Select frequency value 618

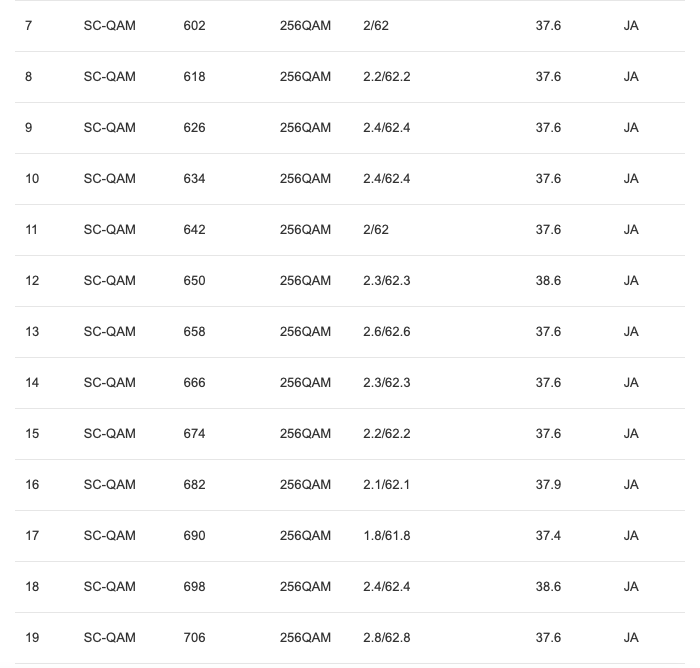click(x=194, y=76)
